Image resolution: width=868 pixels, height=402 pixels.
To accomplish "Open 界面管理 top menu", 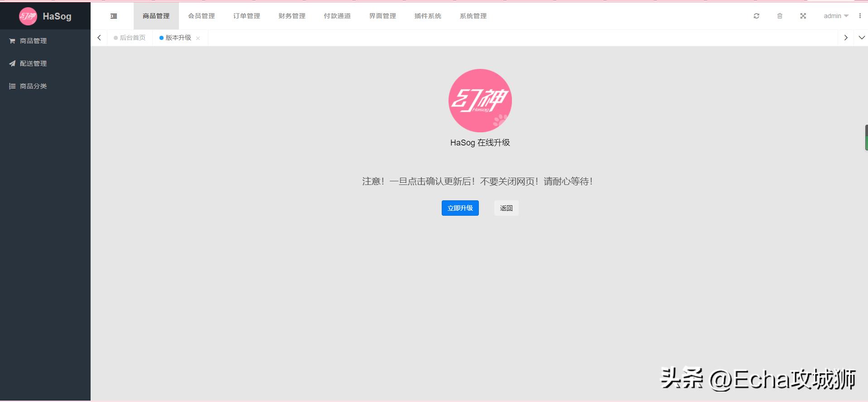I will coord(383,16).
